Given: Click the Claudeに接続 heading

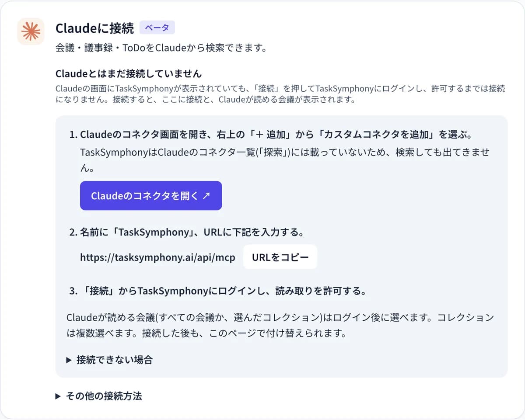Looking at the screenshot, I should coord(94,28).
